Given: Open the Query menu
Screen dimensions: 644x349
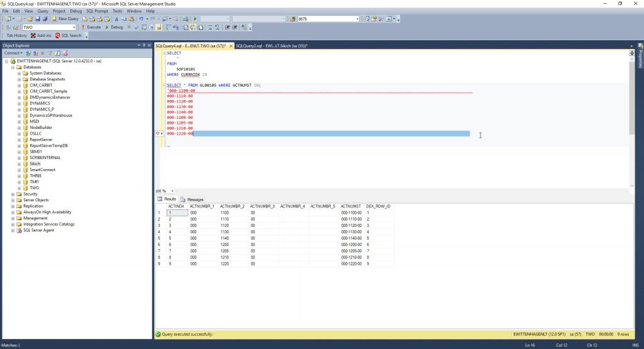Looking at the screenshot, I should [43, 11].
